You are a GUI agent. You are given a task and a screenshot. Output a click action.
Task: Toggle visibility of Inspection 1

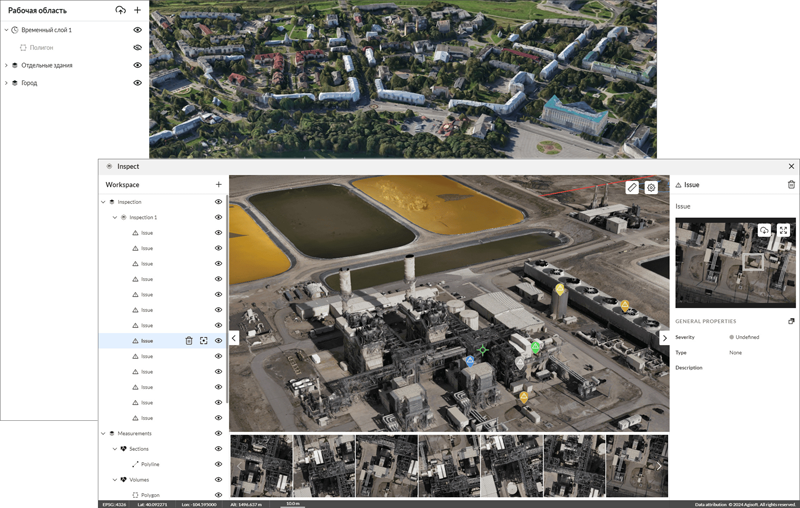(x=218, y=217)
